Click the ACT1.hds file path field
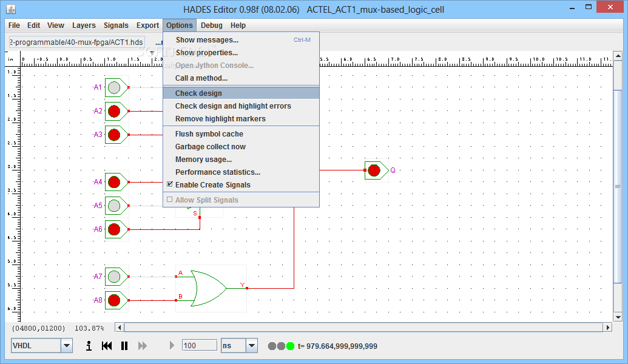 [x=76, y=42]
